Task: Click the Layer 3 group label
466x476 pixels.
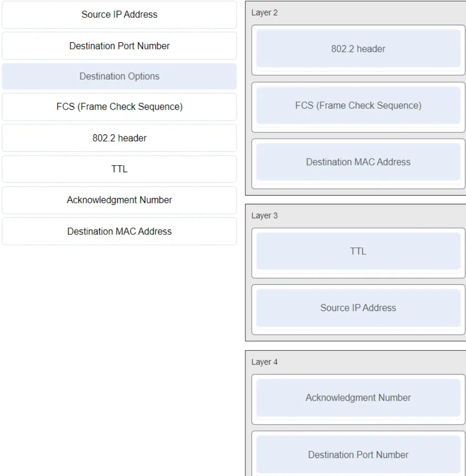Action: [x=264, y=215]
